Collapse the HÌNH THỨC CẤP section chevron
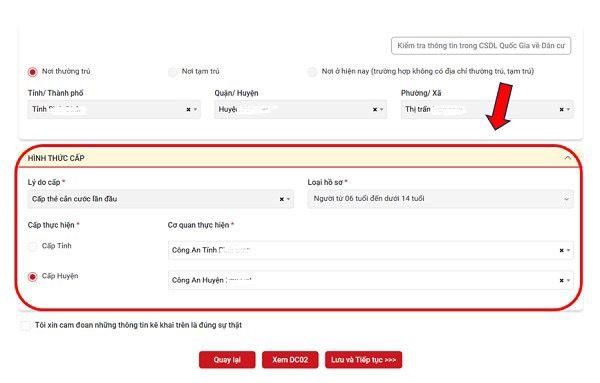 coord(568,158)
